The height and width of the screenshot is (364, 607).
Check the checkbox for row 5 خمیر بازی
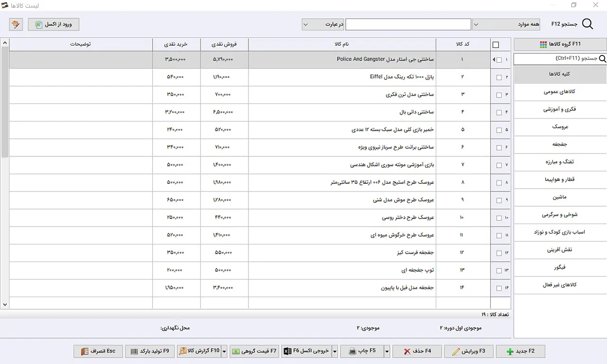click(499, 130)
